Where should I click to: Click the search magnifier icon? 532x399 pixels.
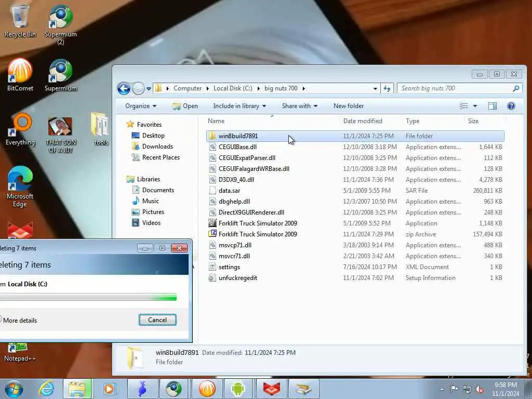click(516, 88)
